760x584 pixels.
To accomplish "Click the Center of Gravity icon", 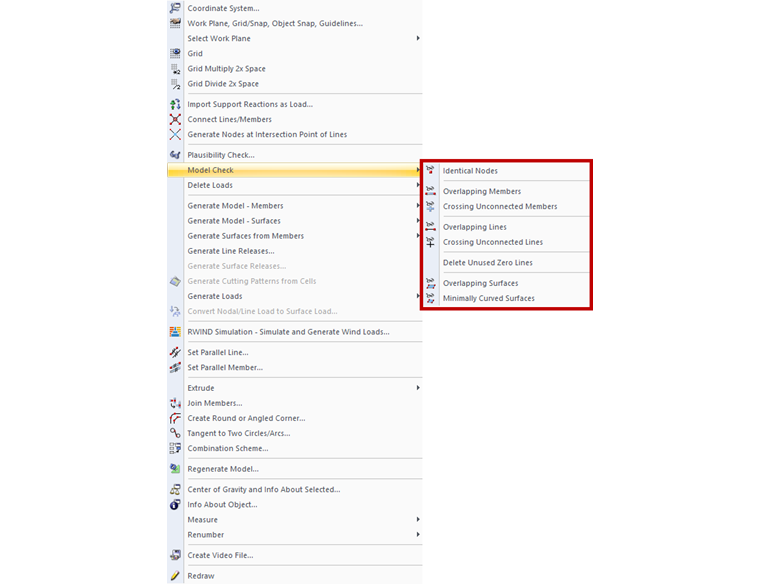I will click(x=175, y=489).
